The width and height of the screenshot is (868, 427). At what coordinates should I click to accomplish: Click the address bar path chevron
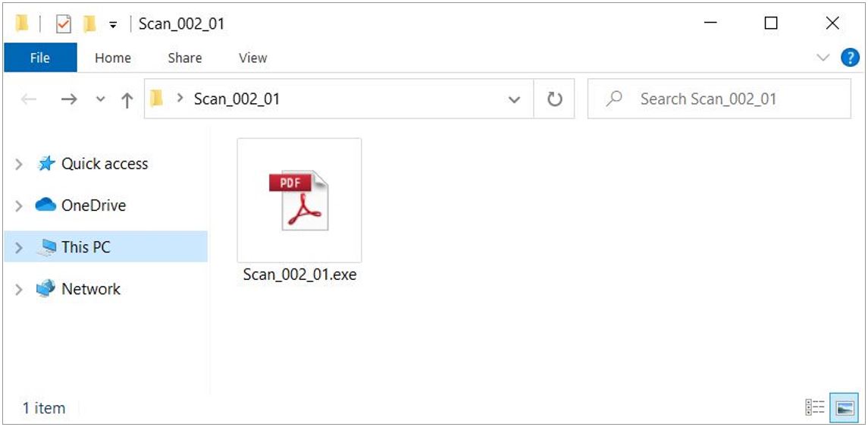coord(180,99)
